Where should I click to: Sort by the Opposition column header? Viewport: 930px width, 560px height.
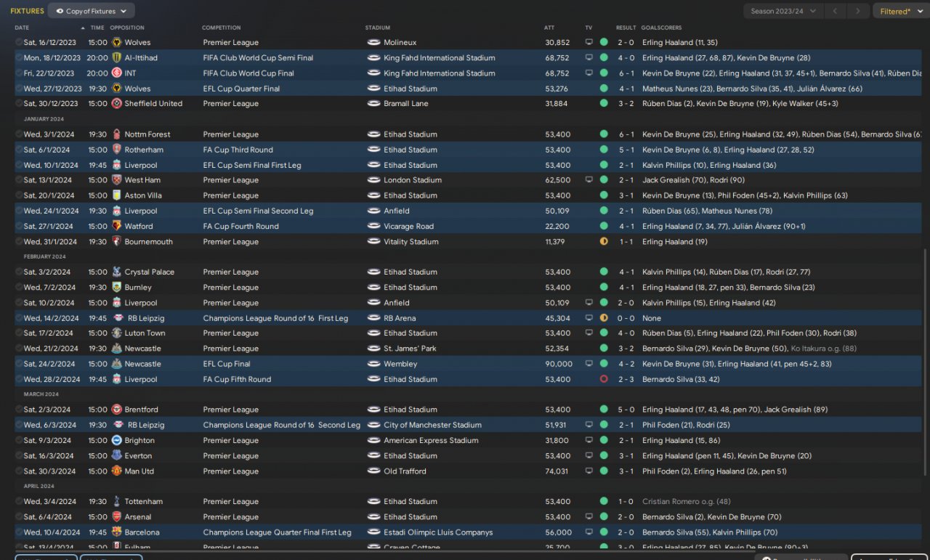(126, 28)
